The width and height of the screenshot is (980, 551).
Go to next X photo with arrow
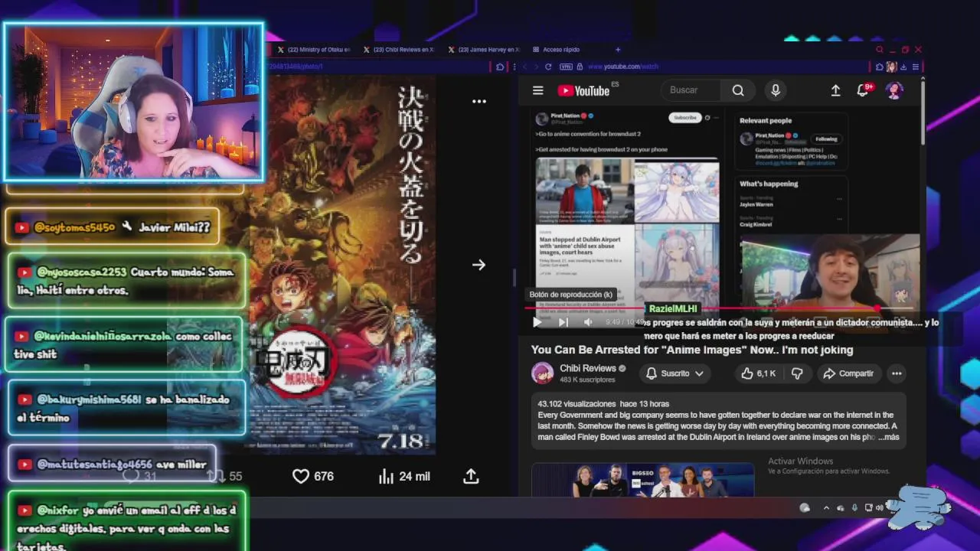[479, 265]
